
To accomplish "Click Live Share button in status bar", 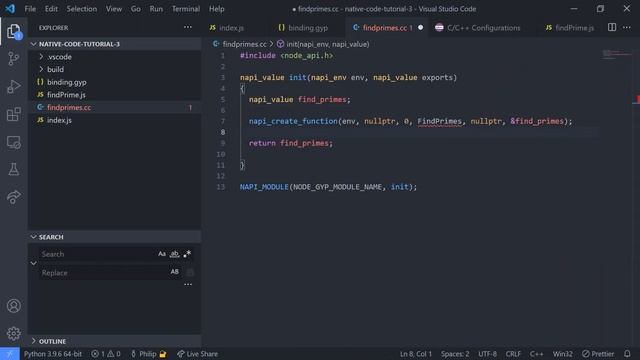I will [x=198, y=354].
